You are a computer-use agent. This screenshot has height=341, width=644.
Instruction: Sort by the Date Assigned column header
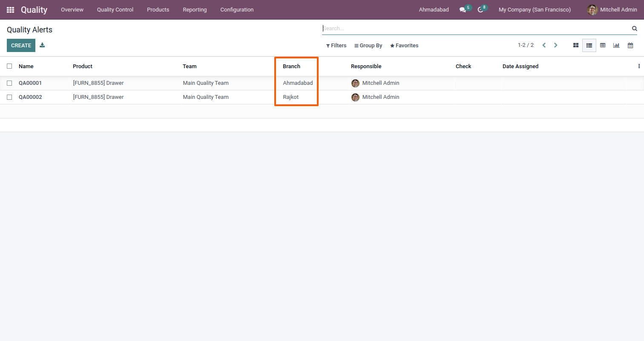point(520,66)
